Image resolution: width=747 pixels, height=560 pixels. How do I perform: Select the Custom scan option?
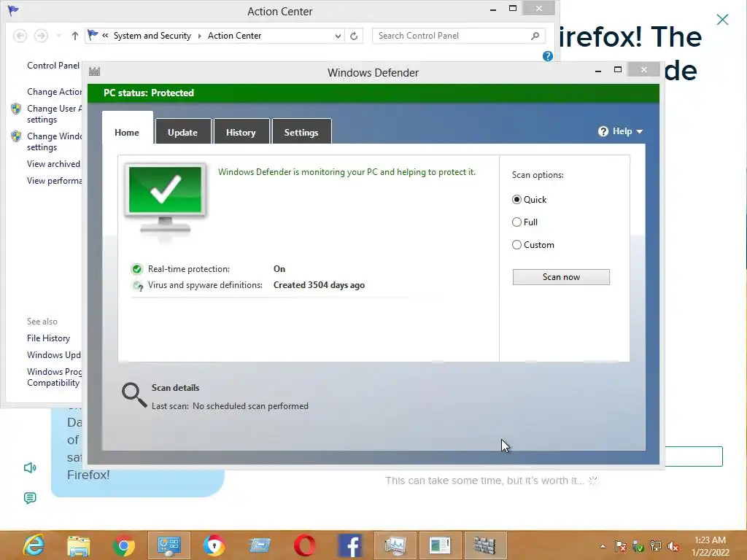click(516, 245)
